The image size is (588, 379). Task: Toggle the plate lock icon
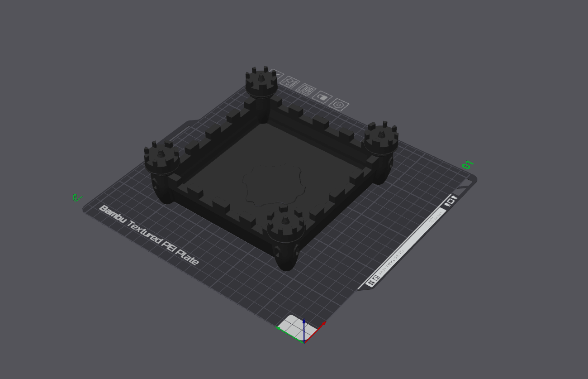coord(322,97)
